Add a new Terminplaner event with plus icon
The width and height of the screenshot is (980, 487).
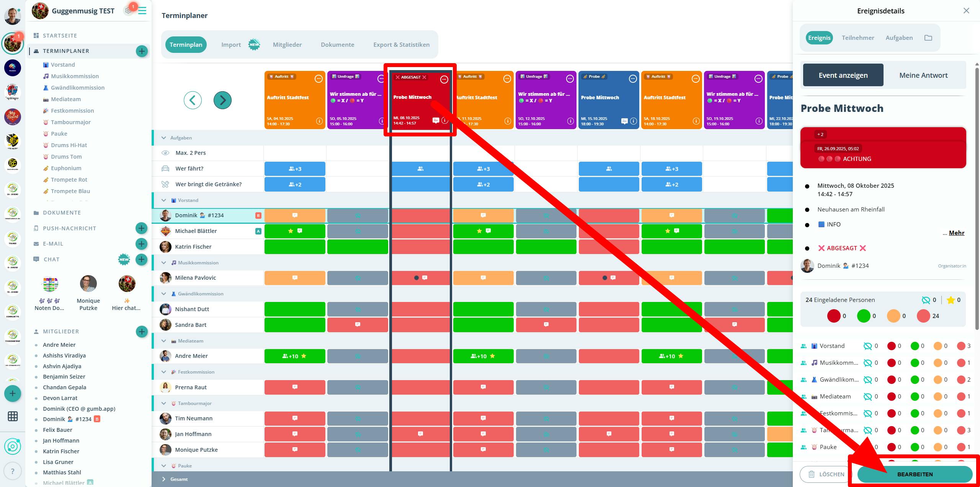click(x=142, y=51)
